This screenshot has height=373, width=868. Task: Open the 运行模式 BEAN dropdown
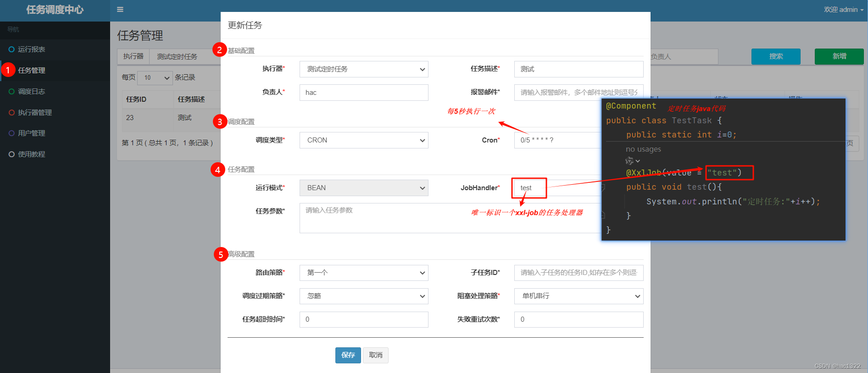click(x=364, y=188)
